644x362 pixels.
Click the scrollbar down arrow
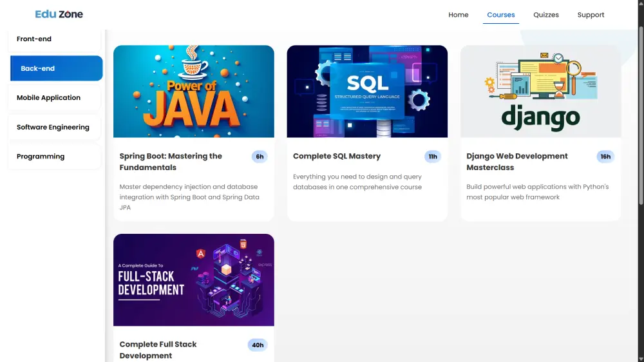[641, 359]
